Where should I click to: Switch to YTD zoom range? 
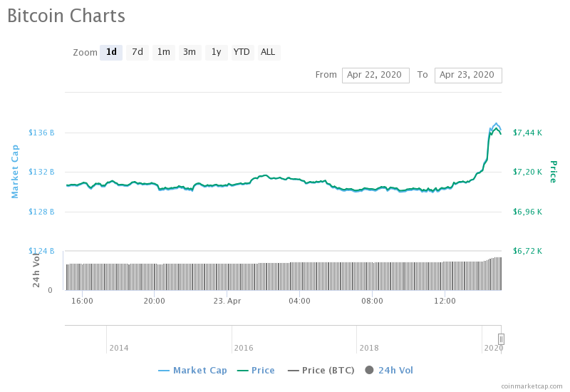pyautogui.click(x=242, y=52)
